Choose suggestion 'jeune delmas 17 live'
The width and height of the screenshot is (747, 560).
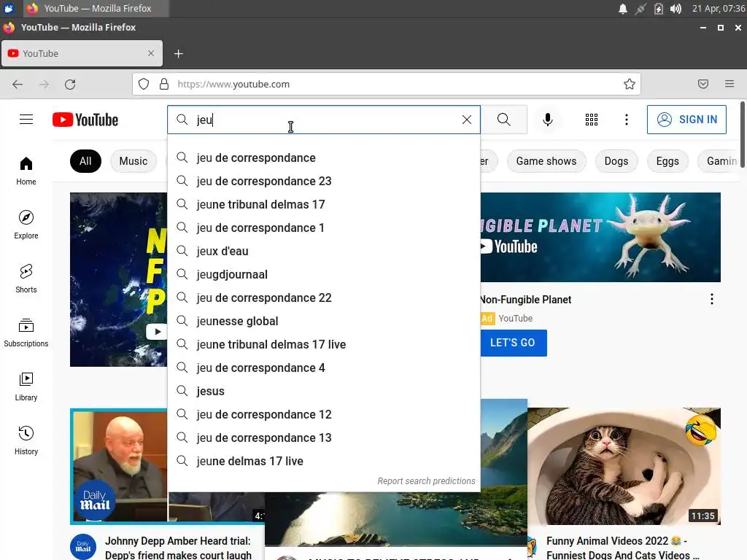324,461
